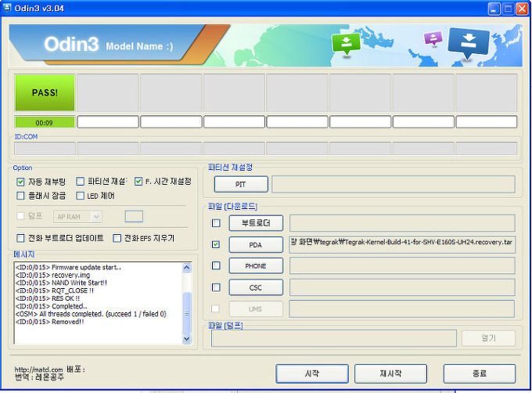Click the message log scroll down arrow
532x393 pixels.
[187, 339]
